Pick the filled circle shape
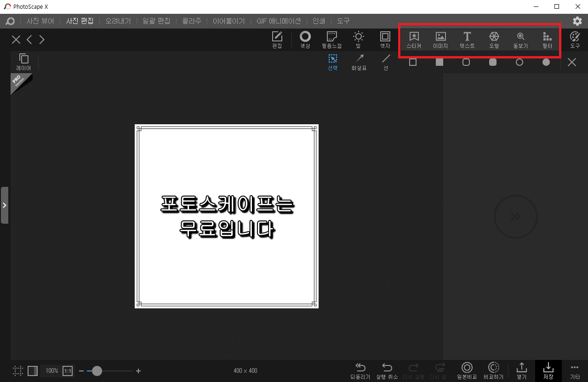This screenshot has width=588, height=382. (546, 62)
